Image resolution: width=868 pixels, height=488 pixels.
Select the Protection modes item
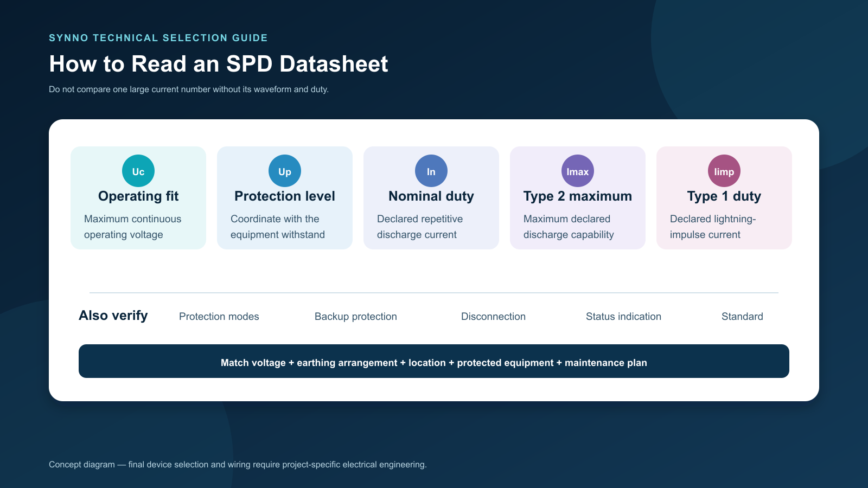(x=219, y=316)
